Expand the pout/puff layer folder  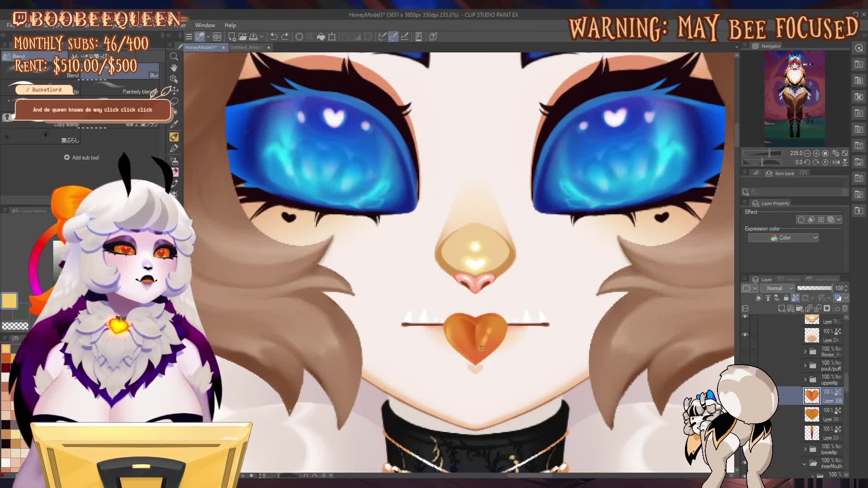click(805, 366)
